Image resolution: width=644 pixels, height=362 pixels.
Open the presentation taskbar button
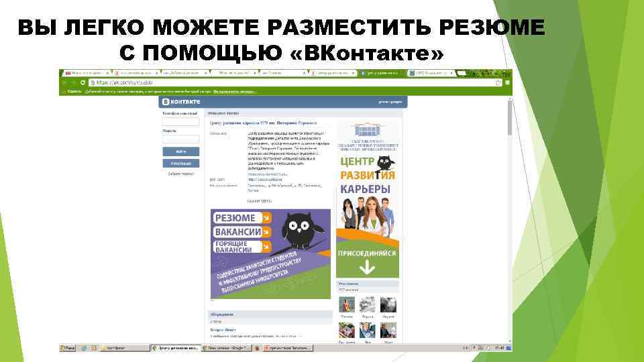pyautogui.click(x=288, y=348)
